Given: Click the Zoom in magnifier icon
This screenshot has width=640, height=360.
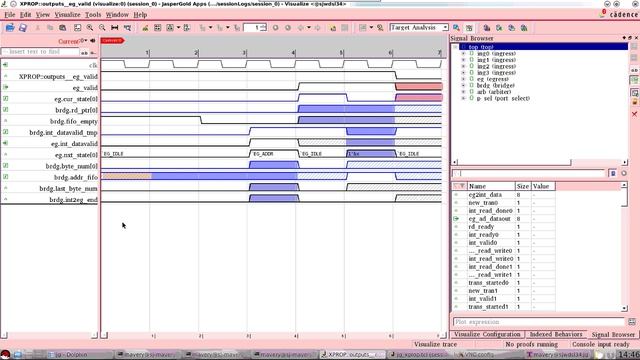Looking at the screenshot, I should pyautogui.click(x=89, y=28).
